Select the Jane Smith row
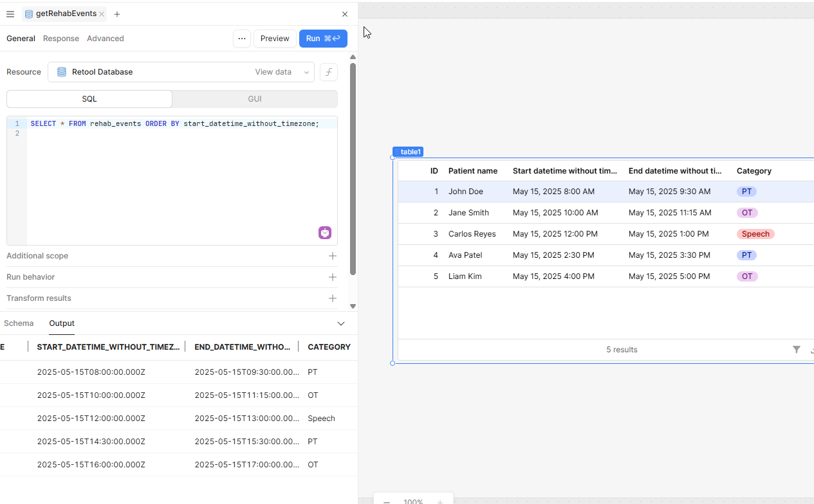The width and height of the screenshot is (814, 504). [x=606, y=213]
